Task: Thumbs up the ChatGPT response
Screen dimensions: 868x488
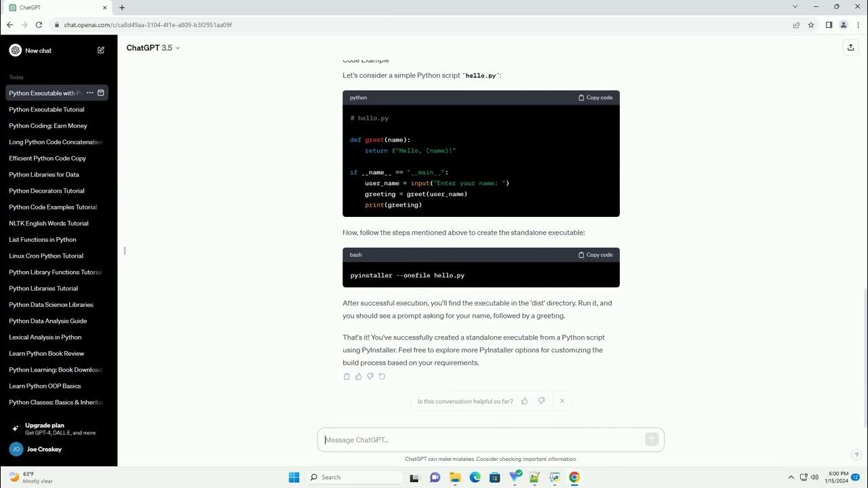Action: 358,376
